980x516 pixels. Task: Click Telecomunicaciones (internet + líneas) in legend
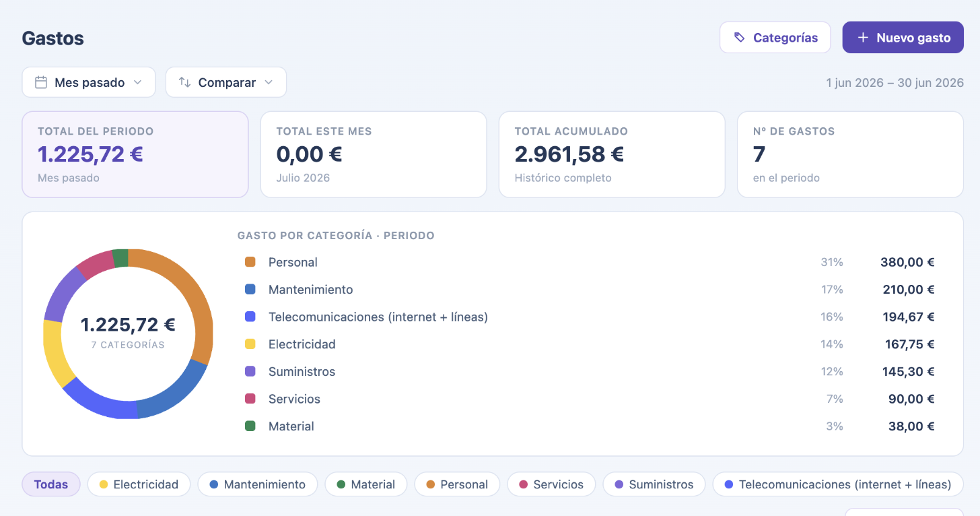coord(378,317)
